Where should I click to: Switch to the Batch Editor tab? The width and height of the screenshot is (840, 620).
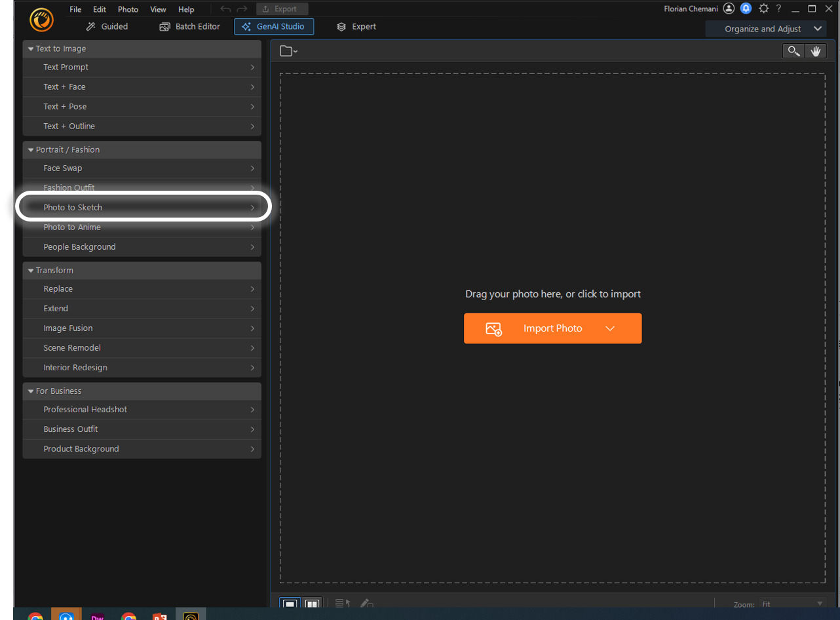tap(189, 26)
